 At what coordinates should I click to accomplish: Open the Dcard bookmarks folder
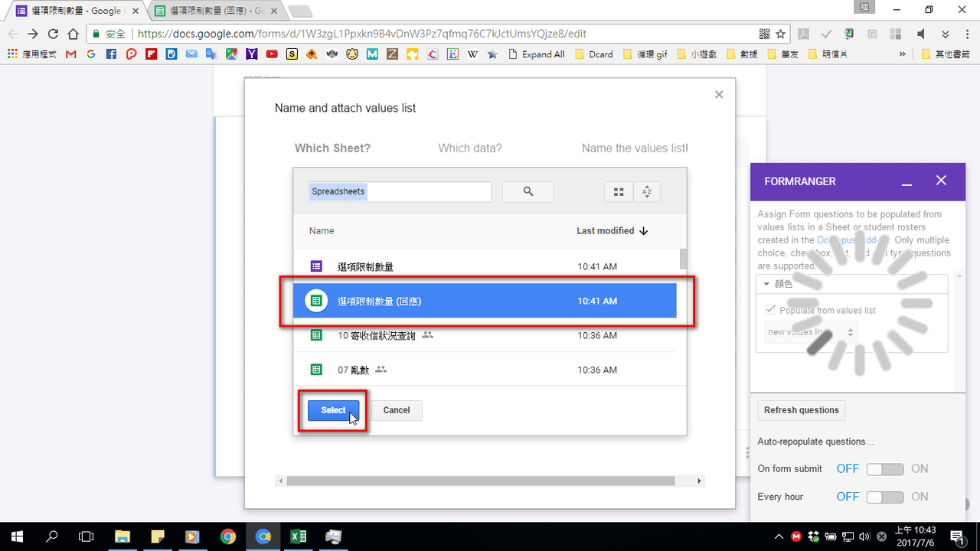point(594,54)
